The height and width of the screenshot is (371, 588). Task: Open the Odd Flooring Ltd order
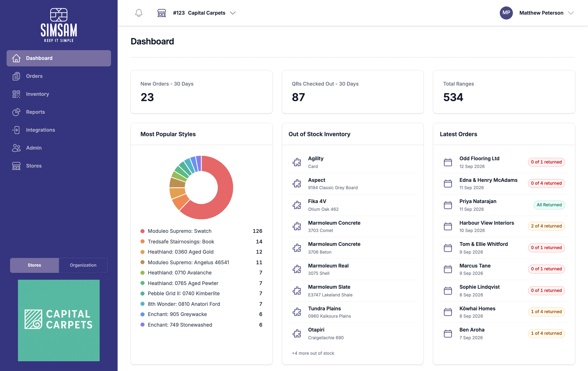click(x=504, y=162)
